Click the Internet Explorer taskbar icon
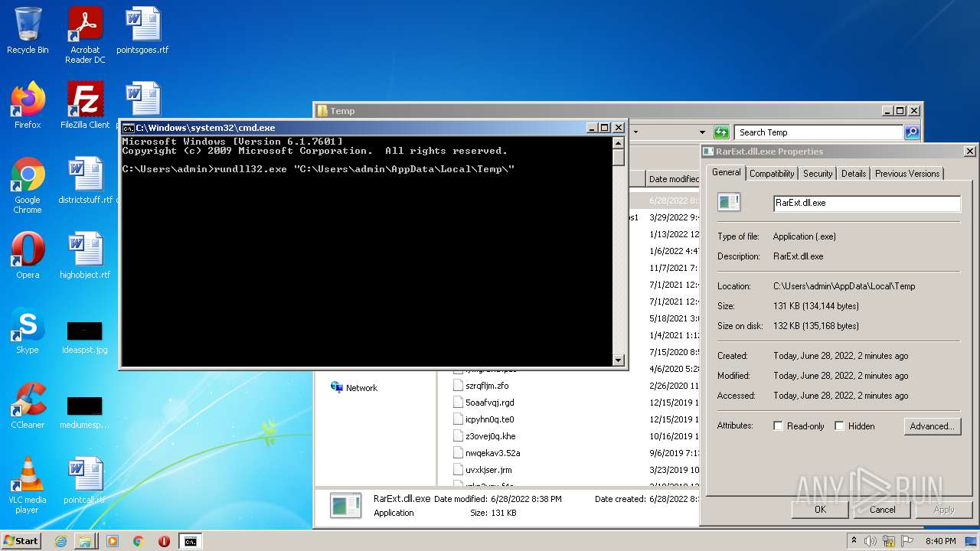This screenshot has height=551, width=980. tap(60, 541)
